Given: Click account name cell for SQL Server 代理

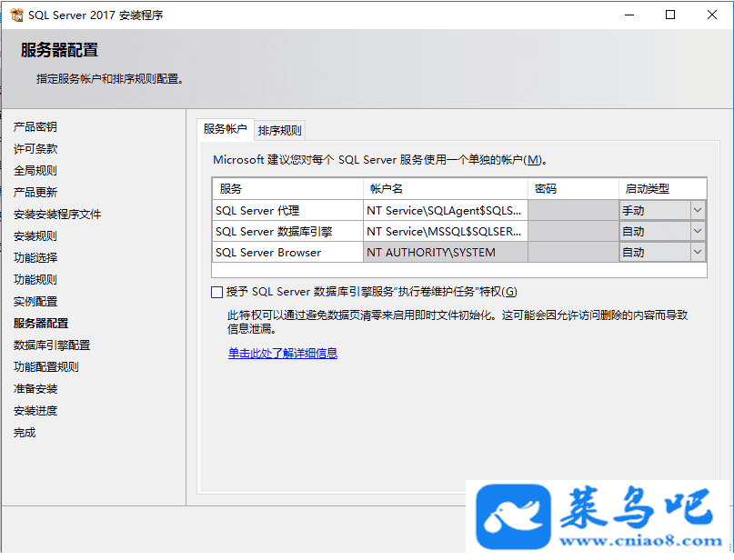Looking at the screenshot, I should tap(445, 211).
